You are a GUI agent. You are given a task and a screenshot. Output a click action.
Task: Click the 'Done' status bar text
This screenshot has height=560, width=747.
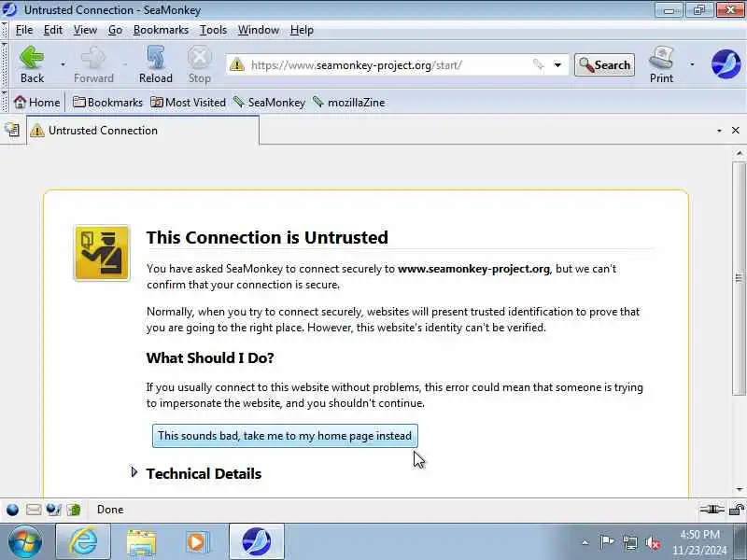click(110, 510)
